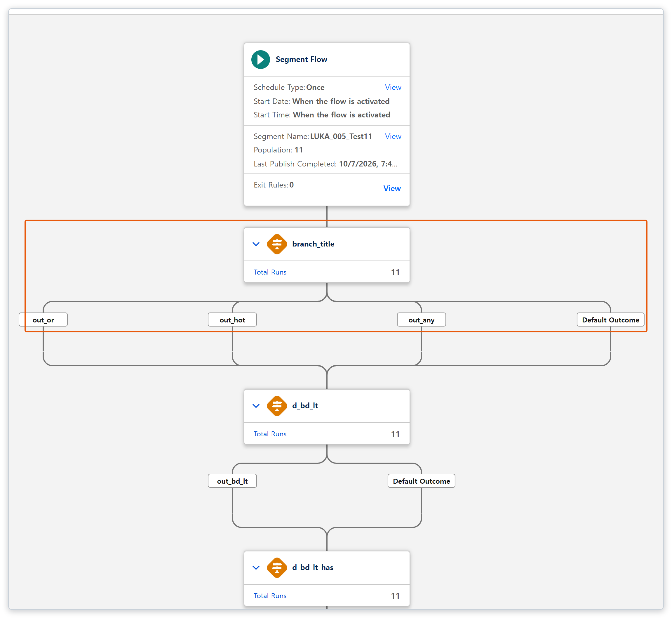Open Total Runs under d_bd_lt_has
Screen dimensions: 672x618
click(270, 596)
